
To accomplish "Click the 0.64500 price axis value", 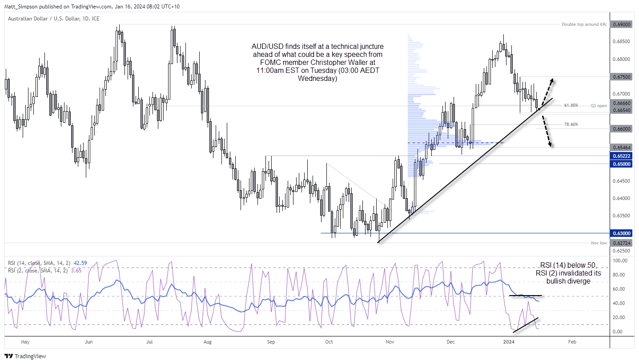I will coord(622,181).
